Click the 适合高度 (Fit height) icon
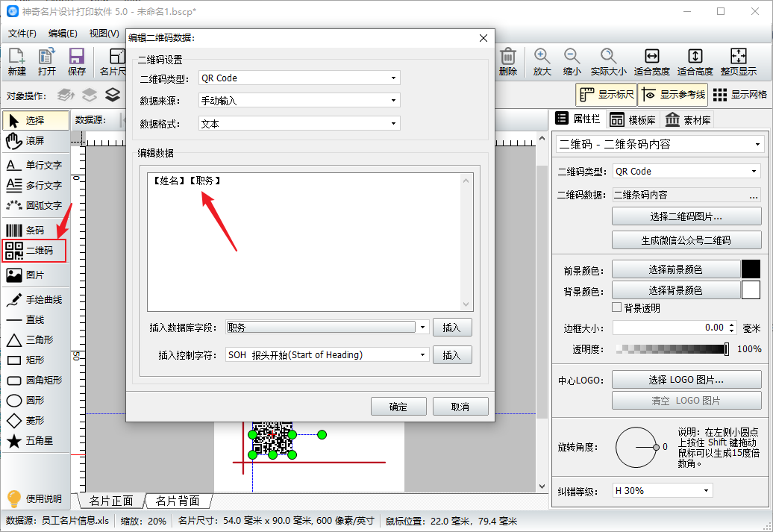773x532 pixels. point(695,62)
